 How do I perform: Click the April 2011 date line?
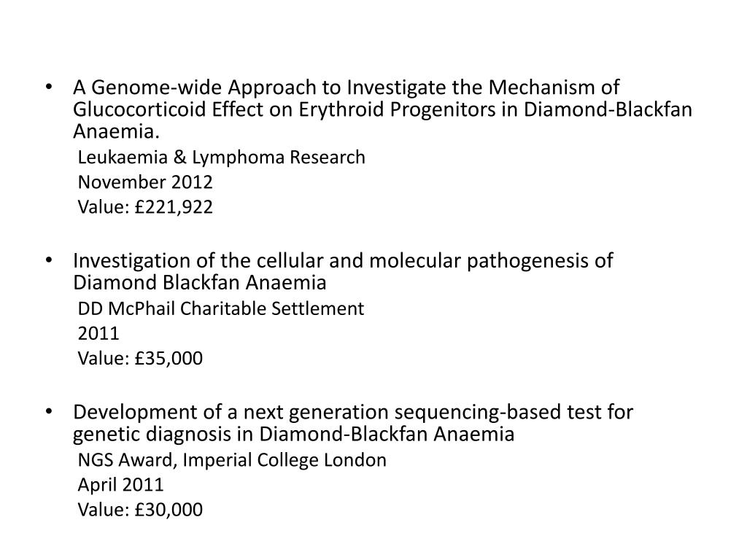(120, 485)
